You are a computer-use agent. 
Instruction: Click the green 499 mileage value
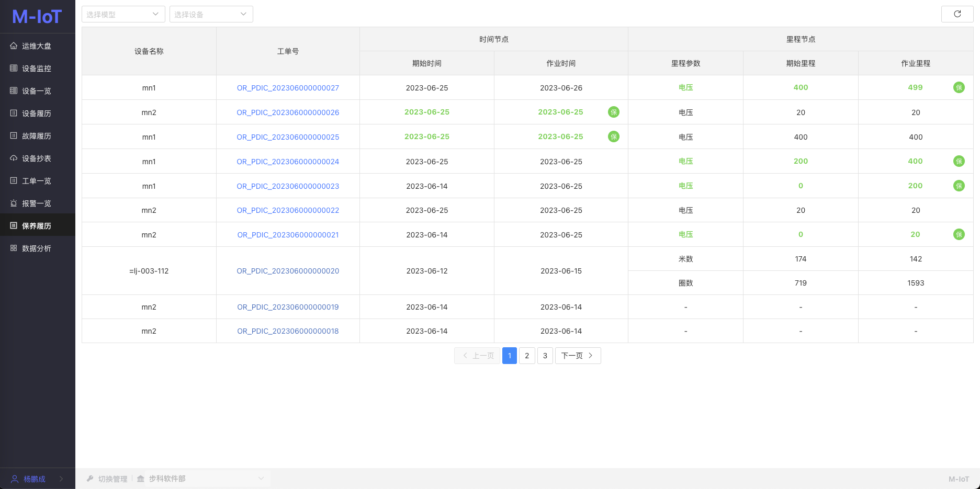(915, 87)
